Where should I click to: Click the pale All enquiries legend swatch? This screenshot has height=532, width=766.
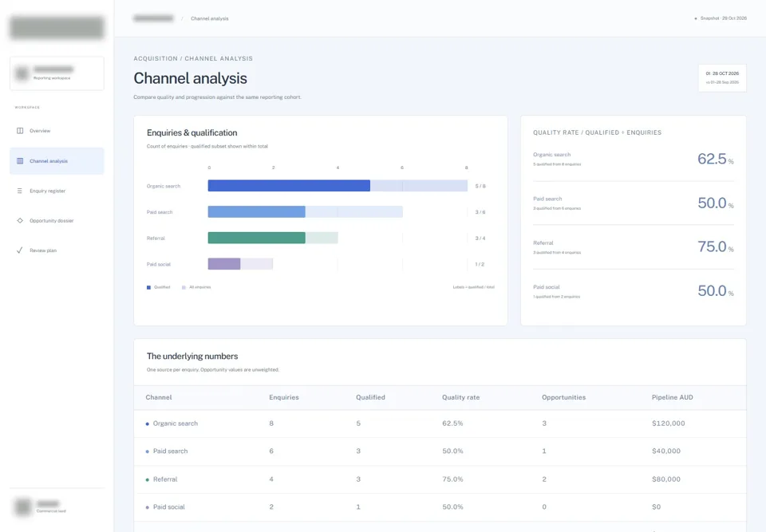pyautogui.click(x=184, y=288)
